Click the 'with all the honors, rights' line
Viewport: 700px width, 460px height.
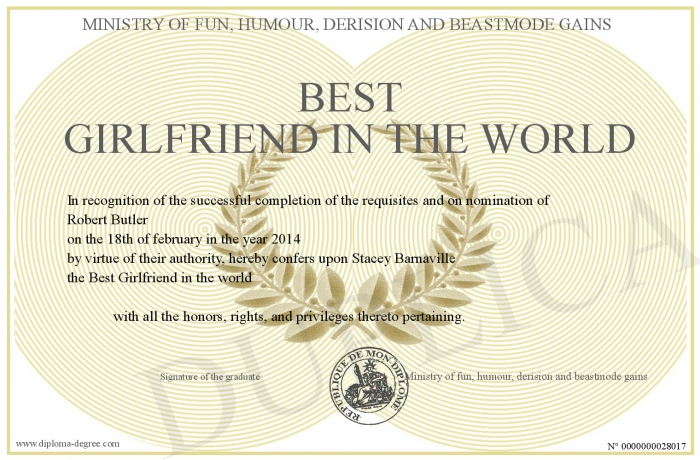(288, 317)
